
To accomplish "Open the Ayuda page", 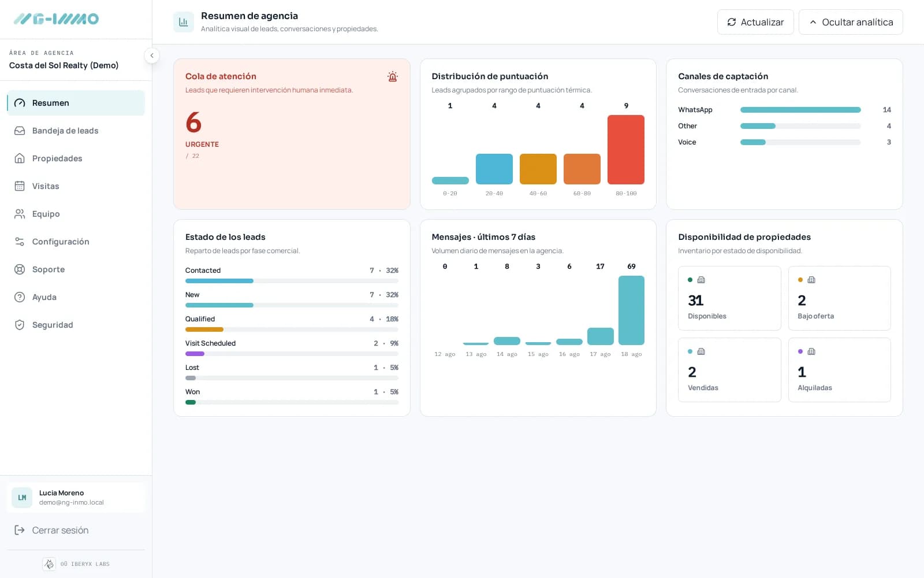I will coord(76,297).
